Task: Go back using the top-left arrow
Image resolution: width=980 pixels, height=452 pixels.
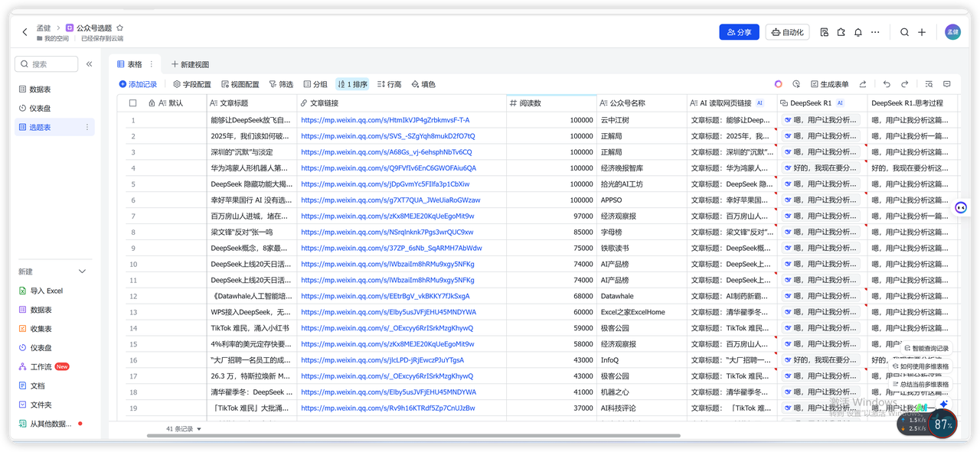Action: point(24,32)
